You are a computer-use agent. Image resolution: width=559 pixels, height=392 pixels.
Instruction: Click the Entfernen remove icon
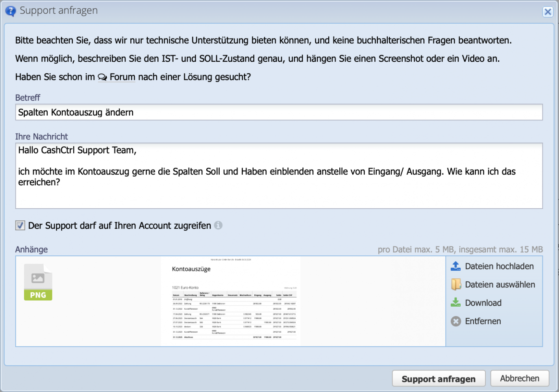point(455,321)
